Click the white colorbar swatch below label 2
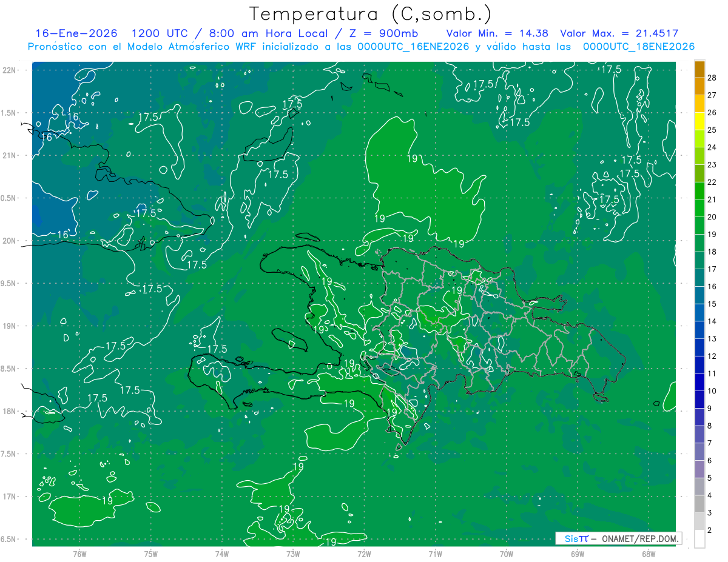Screen dimensions: 728x562 699,539
